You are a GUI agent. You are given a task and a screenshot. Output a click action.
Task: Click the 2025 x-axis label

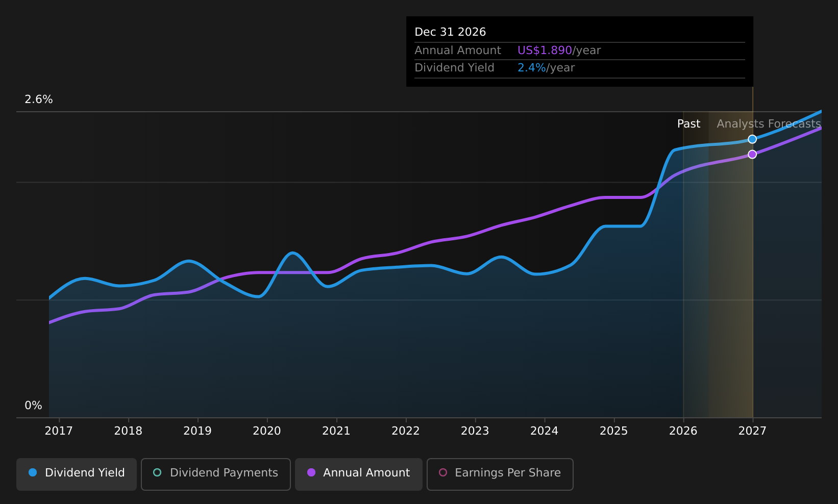pyautogui.click(x=614, y=431)
